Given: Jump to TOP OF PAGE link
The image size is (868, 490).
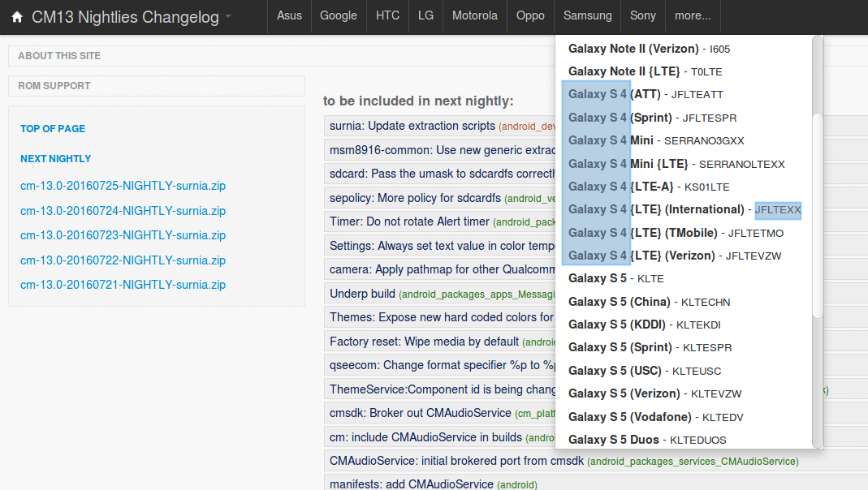Looking at the screenshot, I should (x=53, y=129).
